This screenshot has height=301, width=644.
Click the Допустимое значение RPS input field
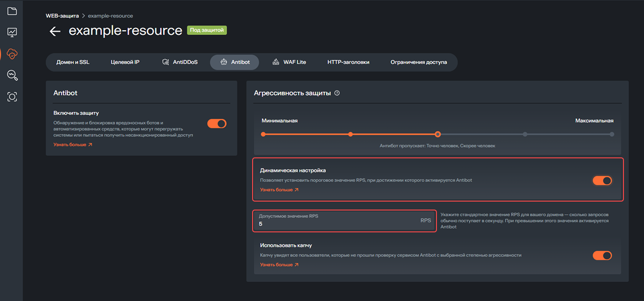(344, 221)
